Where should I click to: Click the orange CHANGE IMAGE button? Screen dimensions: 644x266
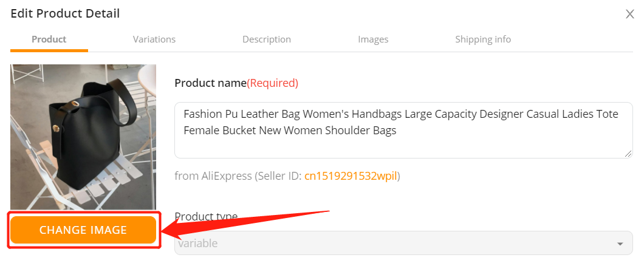pos(83,230)
